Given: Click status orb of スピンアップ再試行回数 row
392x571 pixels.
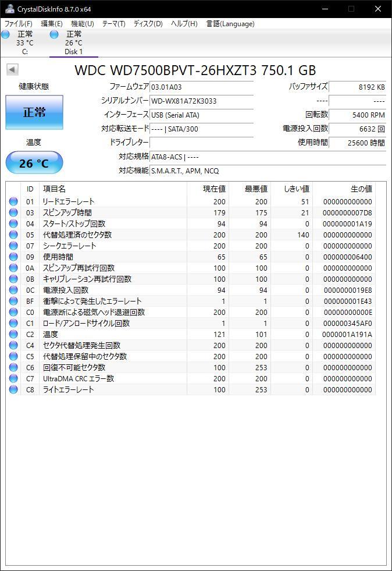Looking at the screenshot, I should [13, 268].
